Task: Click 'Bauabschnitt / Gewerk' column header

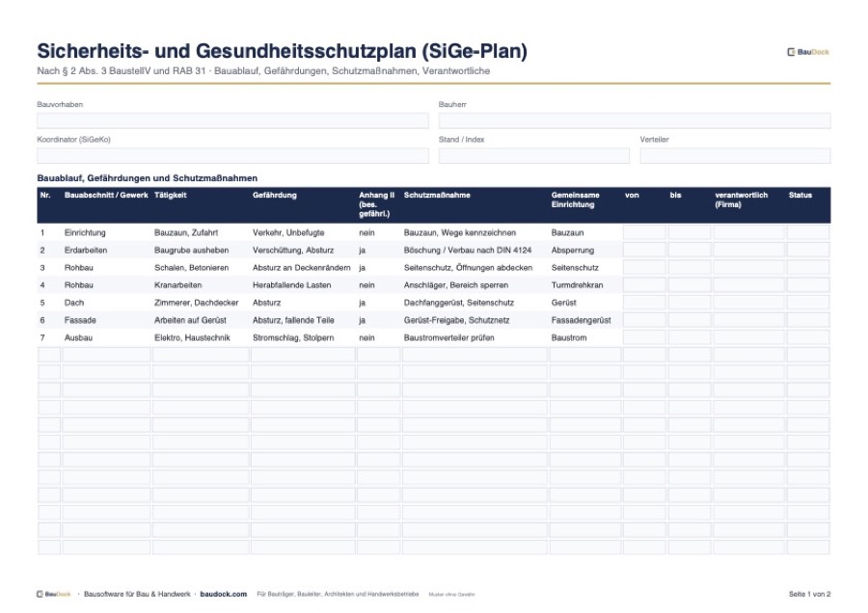Action: tap(106, 196)
